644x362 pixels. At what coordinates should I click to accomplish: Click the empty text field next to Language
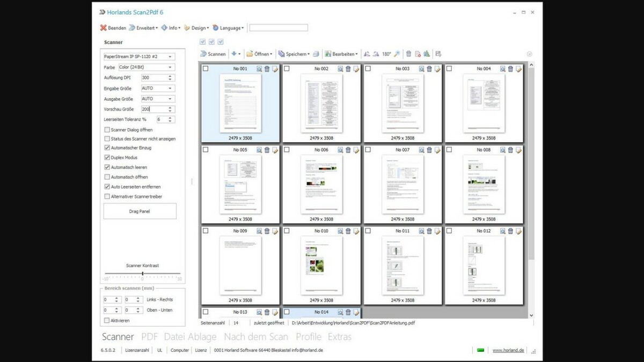279,28
